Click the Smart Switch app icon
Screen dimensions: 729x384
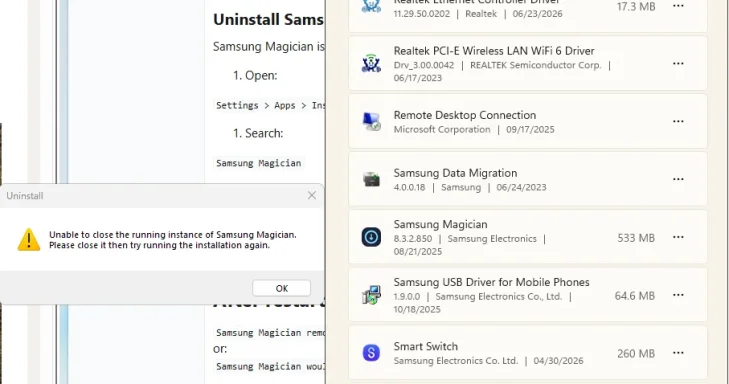[371, 353]
